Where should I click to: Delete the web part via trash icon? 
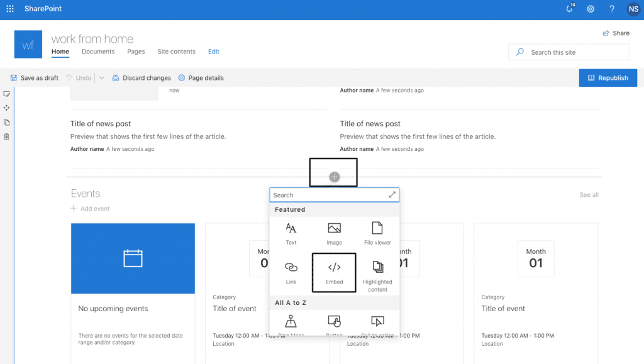pos(8,136)
